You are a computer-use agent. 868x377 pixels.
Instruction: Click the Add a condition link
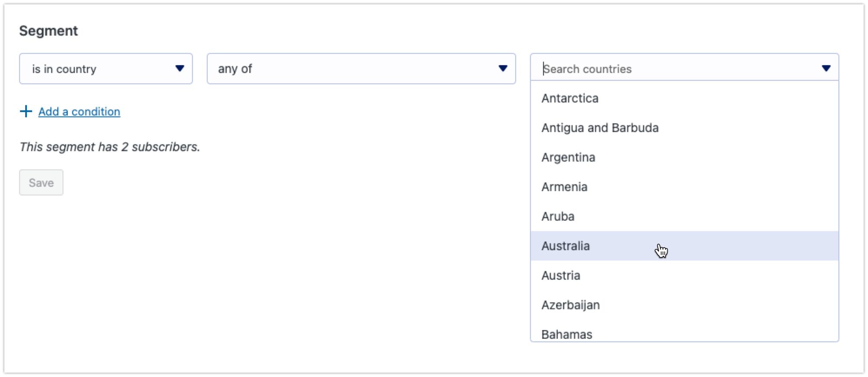pos(79,112)
